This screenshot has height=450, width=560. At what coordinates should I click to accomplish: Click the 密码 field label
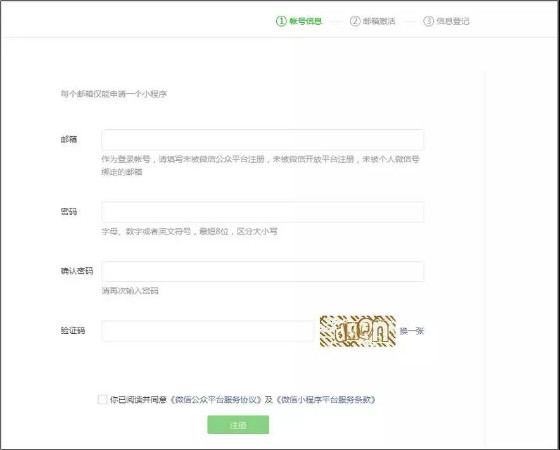69,212
